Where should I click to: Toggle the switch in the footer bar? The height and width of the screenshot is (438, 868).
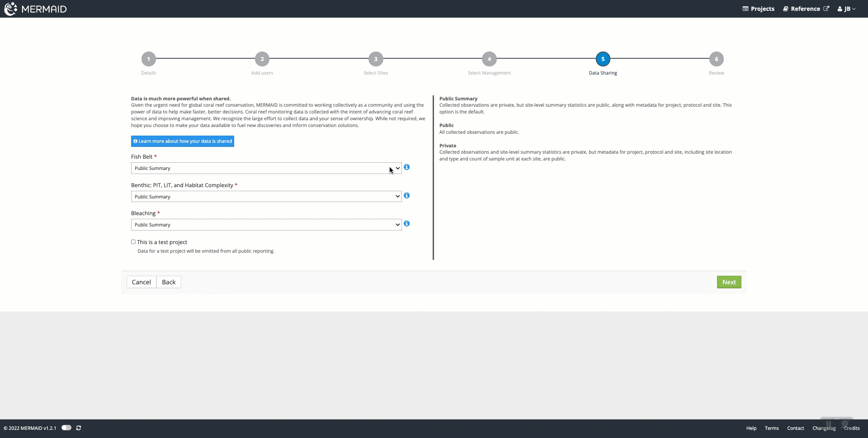click(66, 428)
